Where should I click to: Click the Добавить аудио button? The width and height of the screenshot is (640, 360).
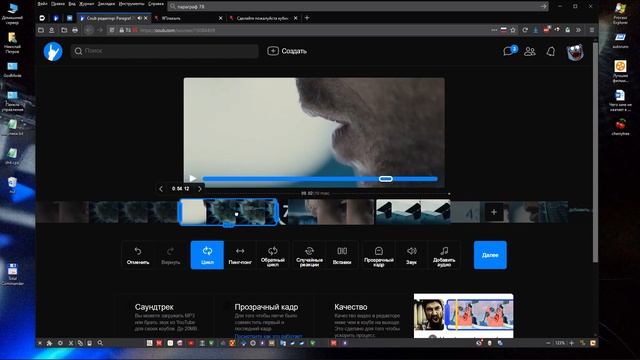click(x=444, y=255)
